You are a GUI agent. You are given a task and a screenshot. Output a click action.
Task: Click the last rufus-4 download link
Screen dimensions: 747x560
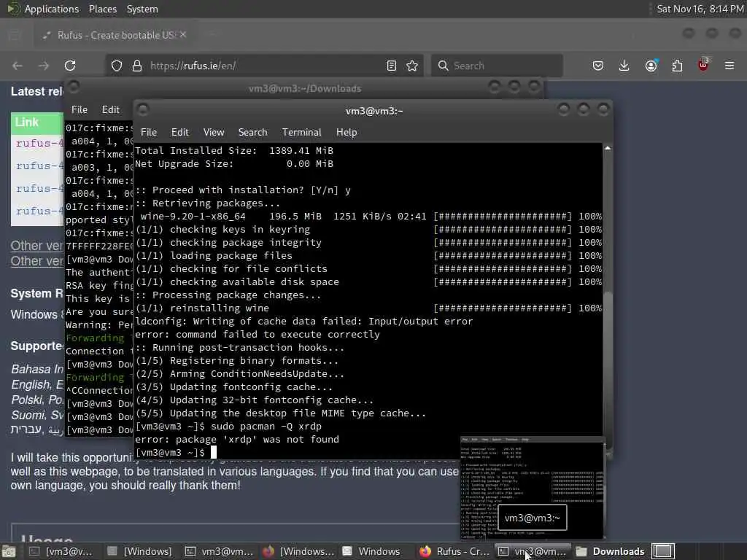tap(39, 211)
